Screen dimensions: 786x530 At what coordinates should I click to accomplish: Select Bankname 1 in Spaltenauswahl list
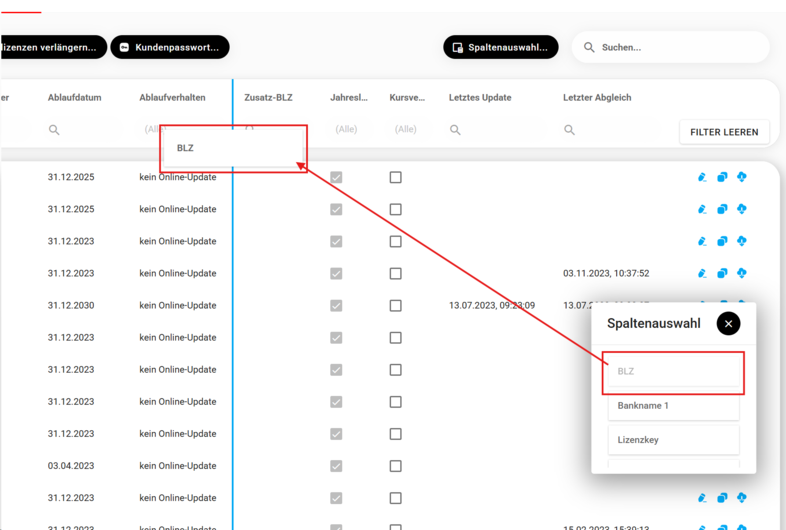click(x=673, y=406)
